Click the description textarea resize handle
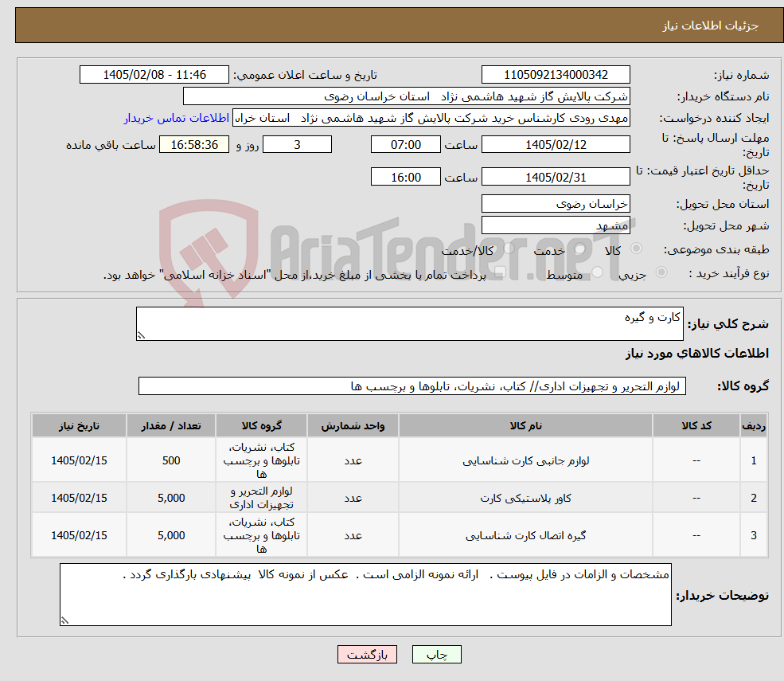The height and width of the screenshot is (681, 784). pos(141,336)
